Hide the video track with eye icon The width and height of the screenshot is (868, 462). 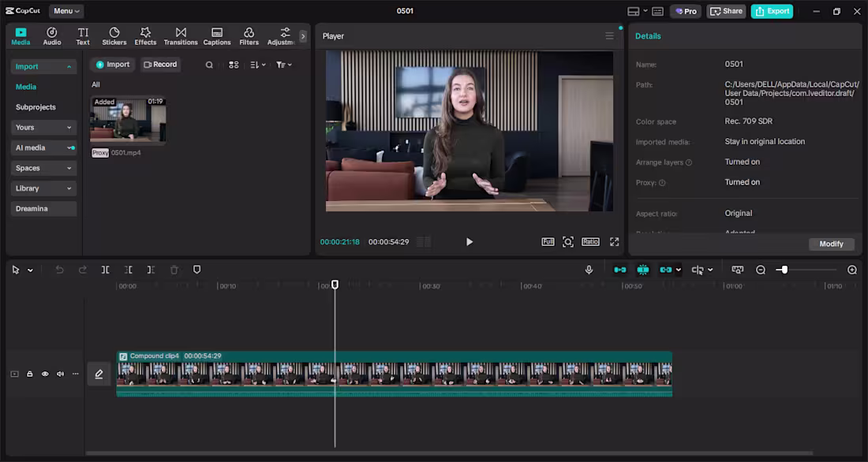coord(45,374)
